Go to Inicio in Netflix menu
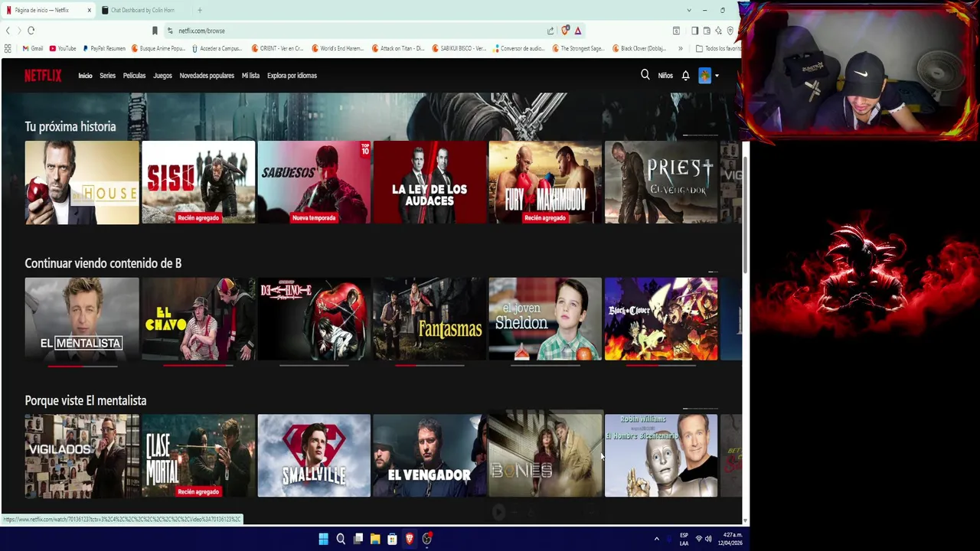 tap(85, 76)
